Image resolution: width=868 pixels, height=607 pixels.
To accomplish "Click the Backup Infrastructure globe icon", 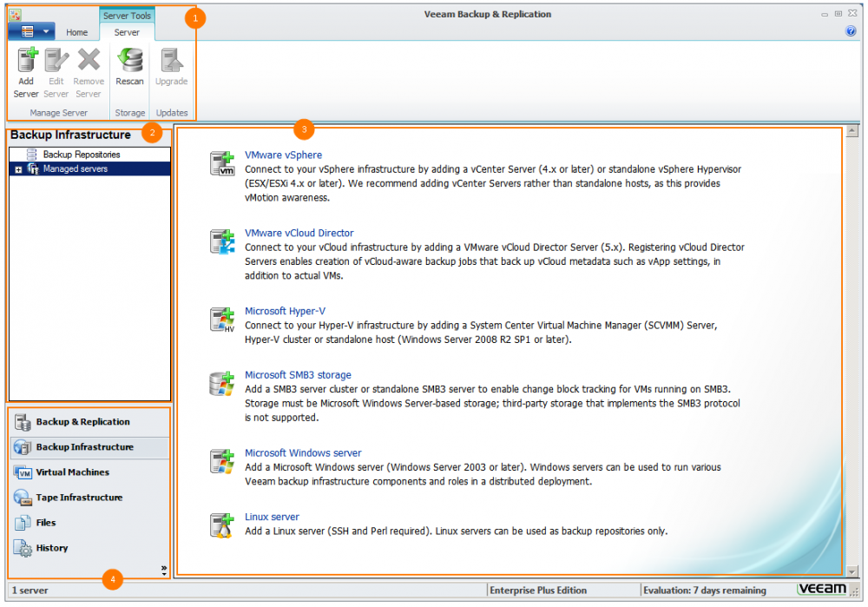I will (x=23, y=447).
